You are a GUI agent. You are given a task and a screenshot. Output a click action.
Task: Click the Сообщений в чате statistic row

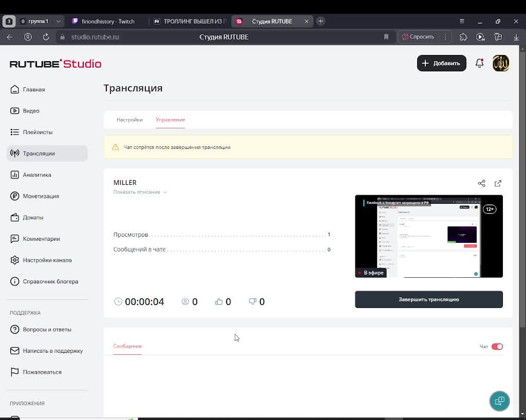coord(222,250)
